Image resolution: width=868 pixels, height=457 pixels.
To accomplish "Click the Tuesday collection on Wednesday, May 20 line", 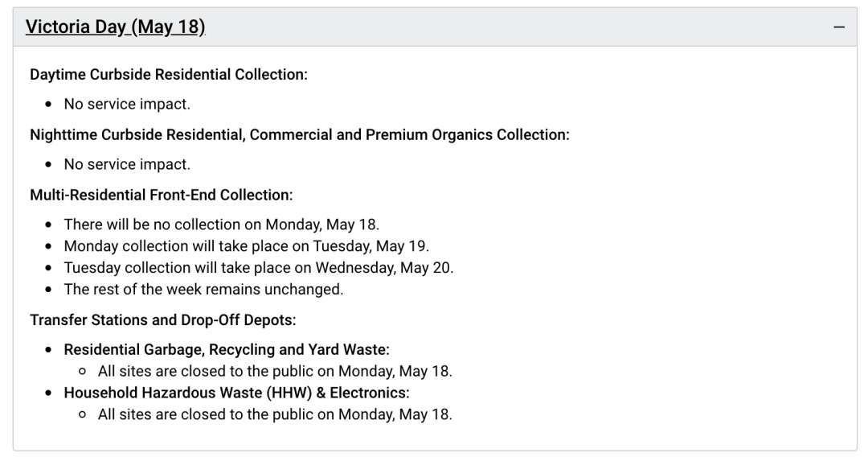I will click(x=259, y=268).
